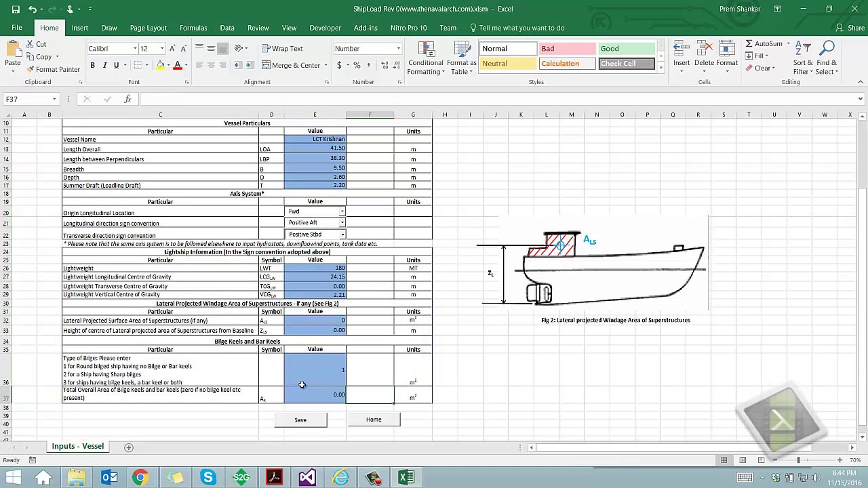Click the AutoSum sigma icon
This screenshot has width=868, height=488.
pos(749,43)
